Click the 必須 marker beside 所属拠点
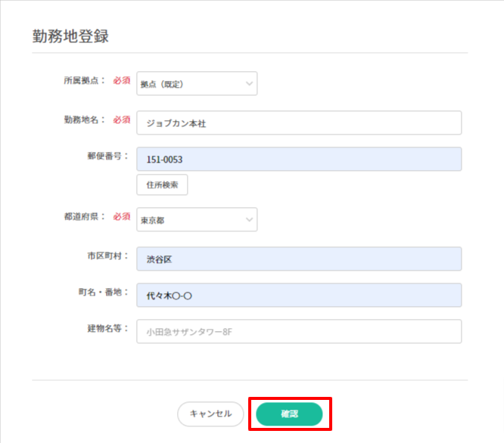504x443 pixels. pos(122,80)
